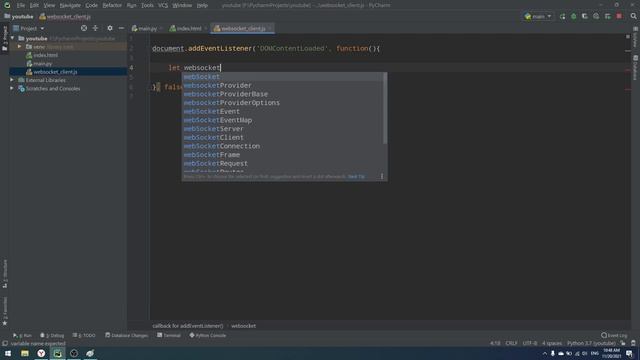Show hidden system tray icons chevron
The height and width of the screenshot is (360, 640).
click(544, 353)
